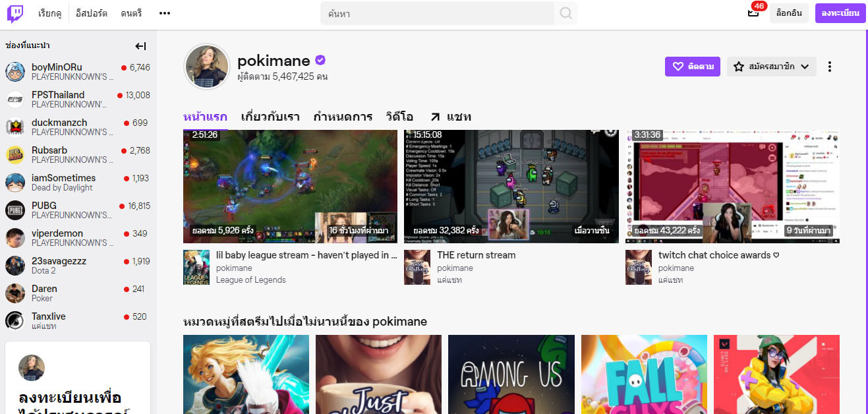Switch to the วิดีโอ videos tab
Image resolution: width=868 pixels, height=414 pixels.
[x=399, y=117]
